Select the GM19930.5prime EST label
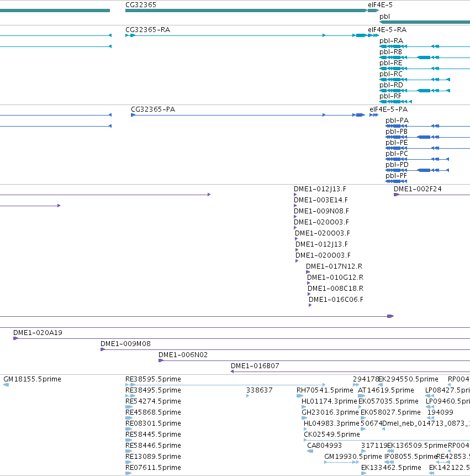The image size is (470, 476). [x=353, y=457]
